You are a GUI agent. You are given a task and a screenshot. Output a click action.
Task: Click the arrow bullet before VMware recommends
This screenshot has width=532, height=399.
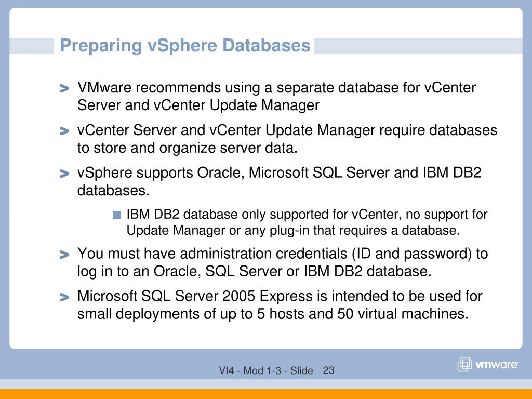(x=64, y=88)
